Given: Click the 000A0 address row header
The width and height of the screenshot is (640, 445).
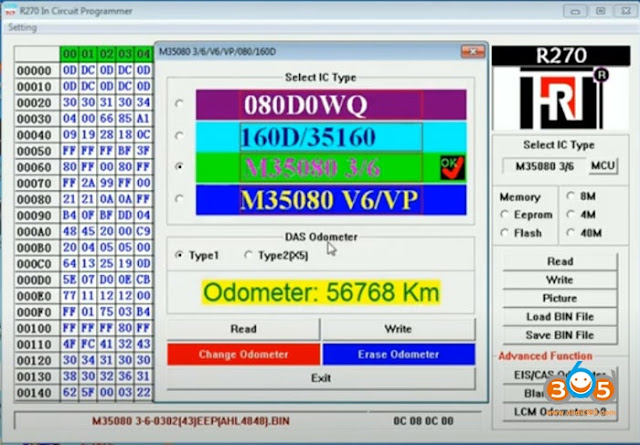Looking at the screenshot, I should [37, 231].
